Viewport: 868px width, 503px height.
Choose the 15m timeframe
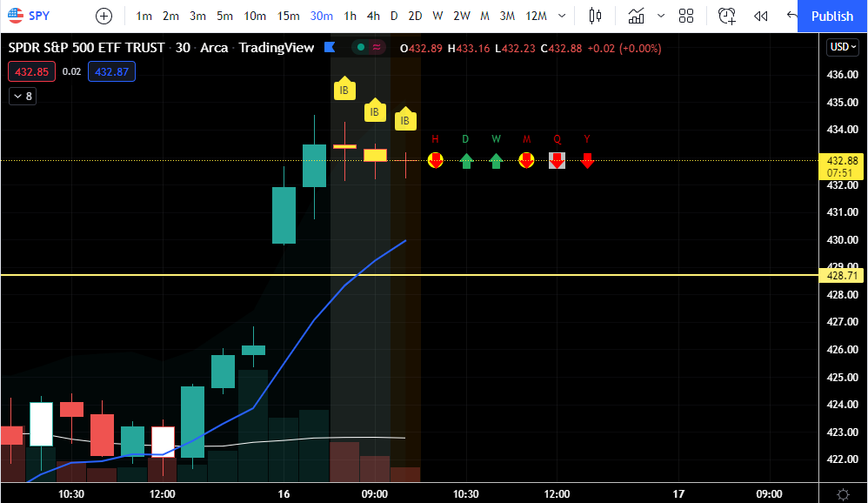[x=289, y=16]
